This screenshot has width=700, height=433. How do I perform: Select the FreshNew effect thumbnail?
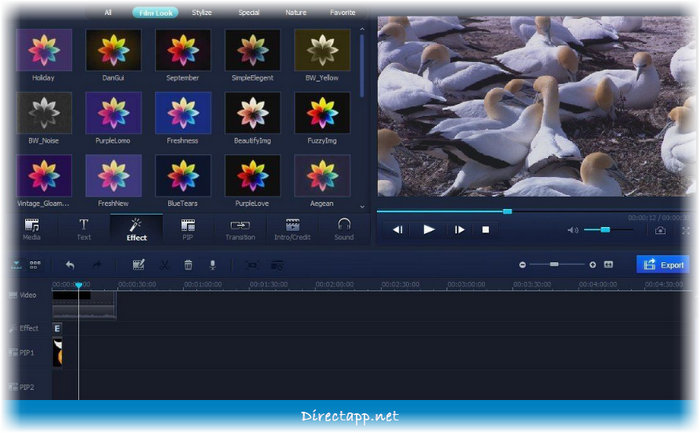point(113,176)
